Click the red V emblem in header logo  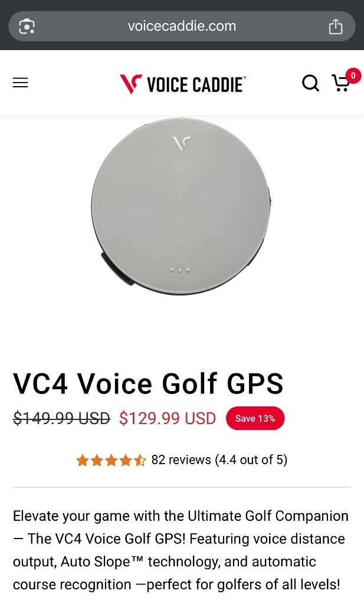[x=131, y=84]
